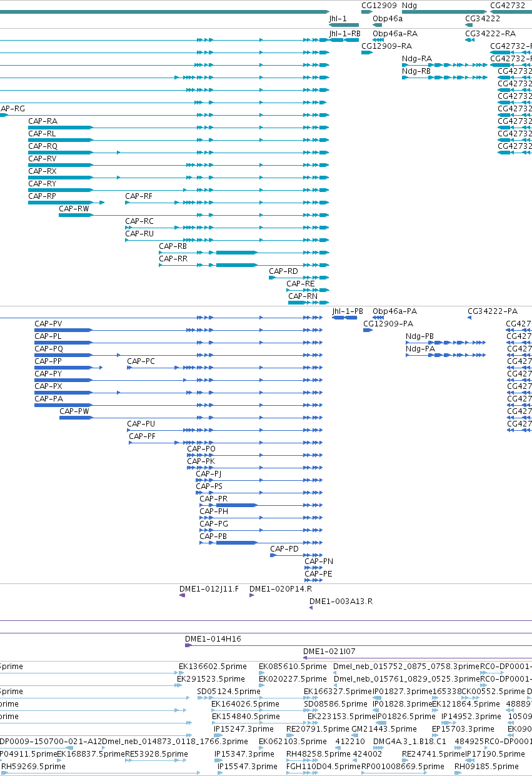Select the Obp46a-RA transcript label
This screenshot has width=532, height=776.
click(395, 34)
